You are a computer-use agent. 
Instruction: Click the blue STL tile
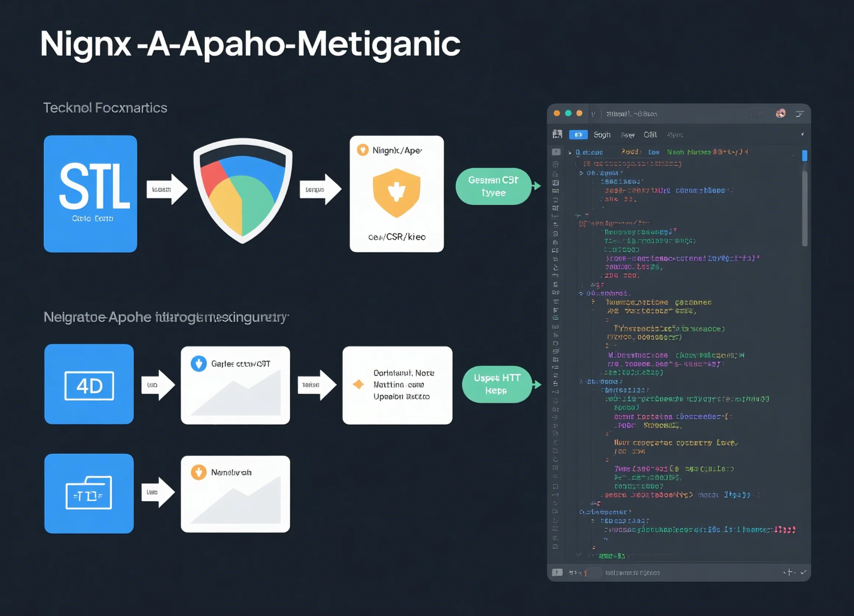(x=90, y=194)
